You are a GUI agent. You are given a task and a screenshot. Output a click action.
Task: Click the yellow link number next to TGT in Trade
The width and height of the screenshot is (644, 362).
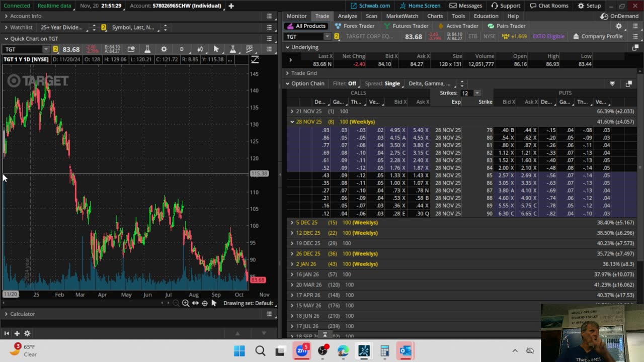click(x=337, y=36)
